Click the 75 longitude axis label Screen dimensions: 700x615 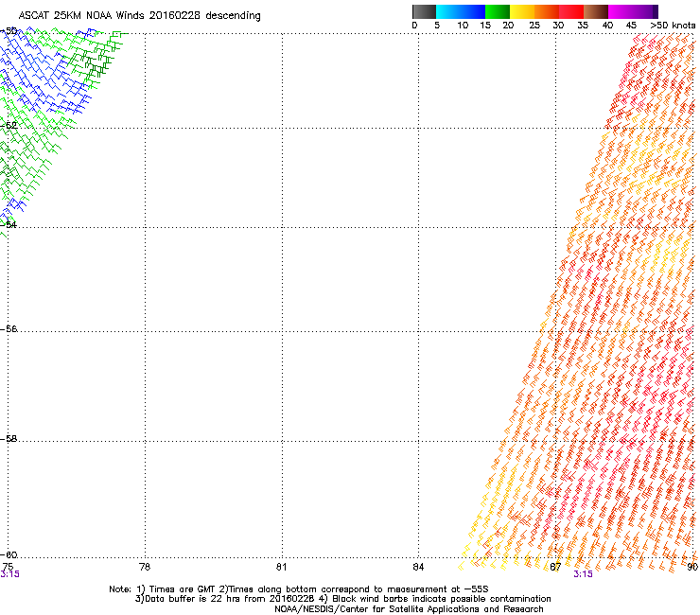(x=8, y=567)
